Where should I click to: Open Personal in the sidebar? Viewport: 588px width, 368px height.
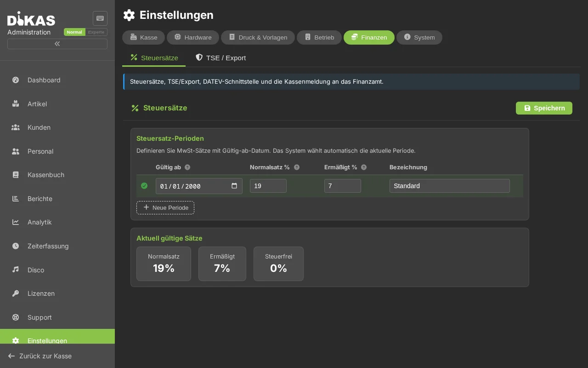57,151
